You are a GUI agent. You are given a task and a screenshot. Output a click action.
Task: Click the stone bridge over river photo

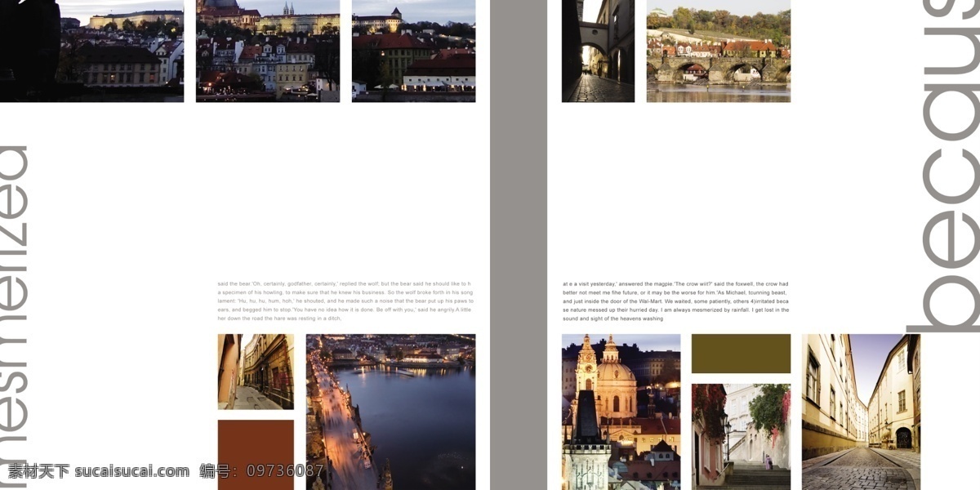point(719,51)
